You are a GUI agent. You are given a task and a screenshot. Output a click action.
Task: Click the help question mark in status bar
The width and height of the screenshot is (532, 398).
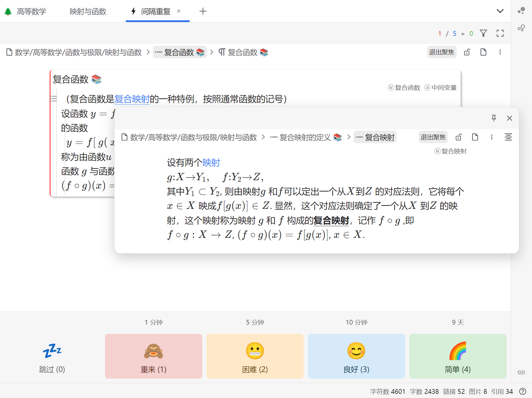pyautogui.click(x=522, y=391)
